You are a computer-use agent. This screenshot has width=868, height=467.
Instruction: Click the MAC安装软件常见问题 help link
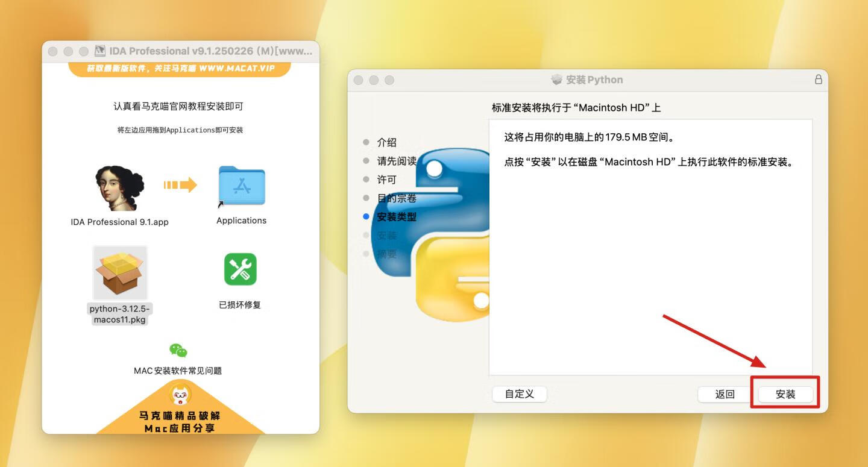click(177, 370)
